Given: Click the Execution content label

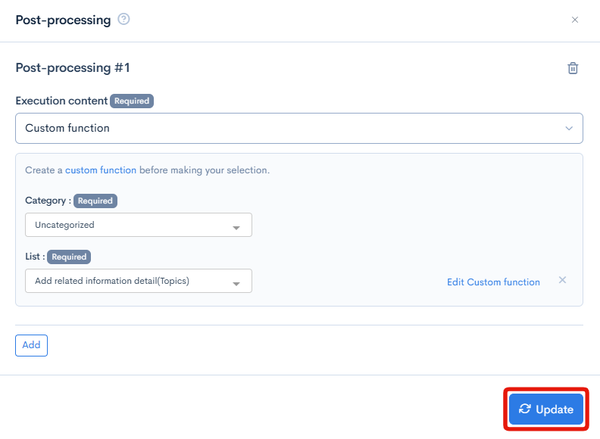Looking at the screenshot, I should click(x=61, y=101).
